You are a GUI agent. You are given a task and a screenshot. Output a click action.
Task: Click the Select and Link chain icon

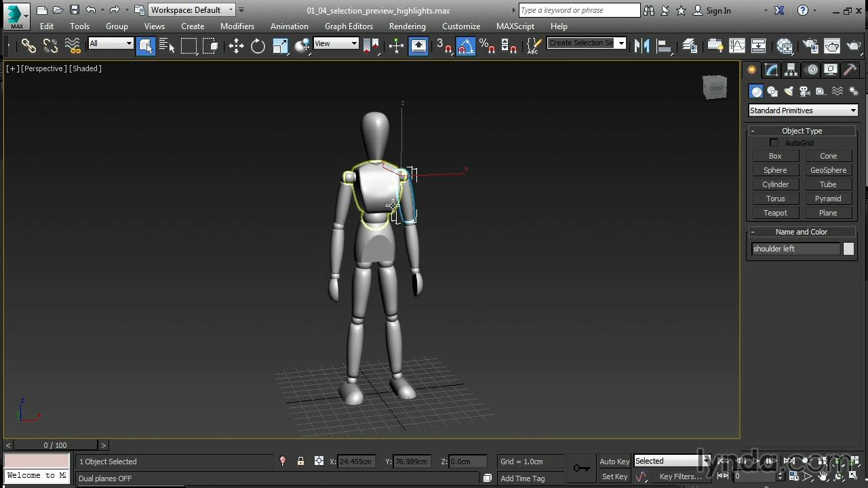point(28,45)
